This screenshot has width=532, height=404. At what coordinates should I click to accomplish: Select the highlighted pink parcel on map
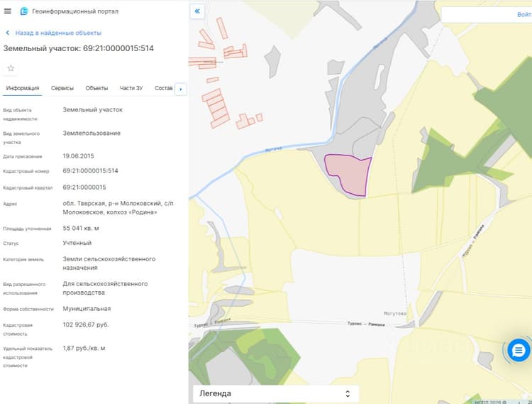(351, 175)
